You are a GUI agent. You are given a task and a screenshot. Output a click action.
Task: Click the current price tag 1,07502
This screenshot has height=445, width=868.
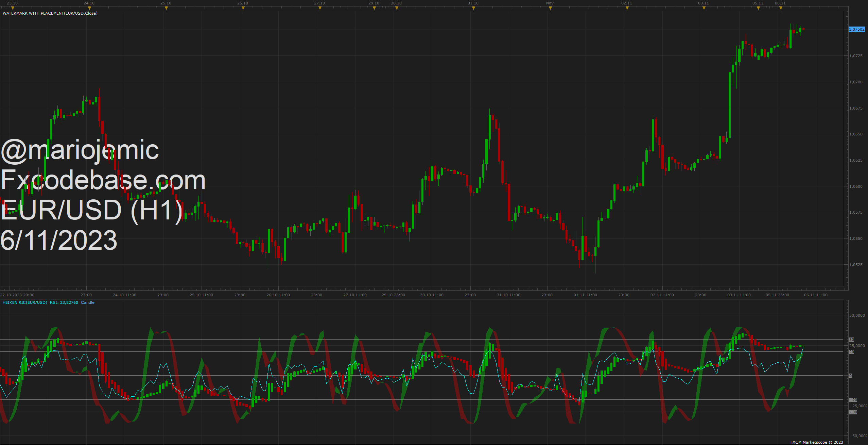coord(857,29)
